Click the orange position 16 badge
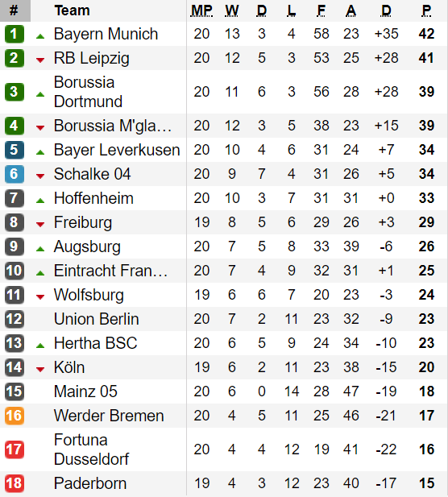This screenshot has height=497, width=448. coord(15,416)
